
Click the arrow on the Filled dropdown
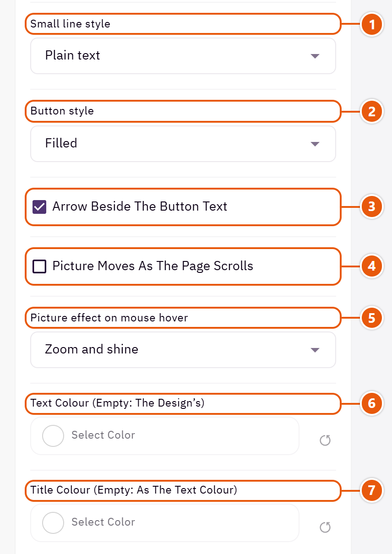coord(315,144)
